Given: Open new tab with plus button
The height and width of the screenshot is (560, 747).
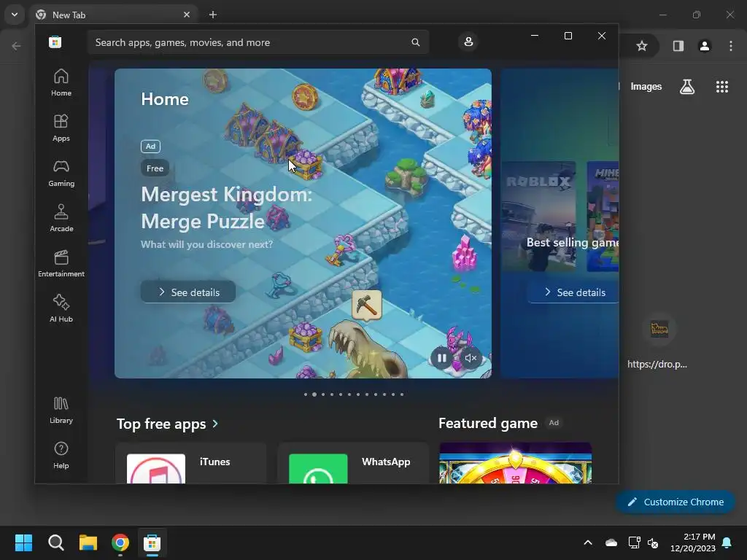Looking at the screenshot, I should point(213,15).
